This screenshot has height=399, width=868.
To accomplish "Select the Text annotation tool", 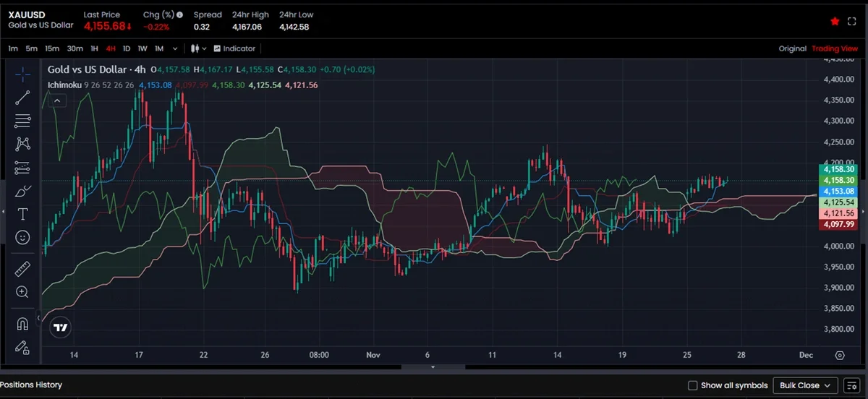I will (x=22, y=214).
